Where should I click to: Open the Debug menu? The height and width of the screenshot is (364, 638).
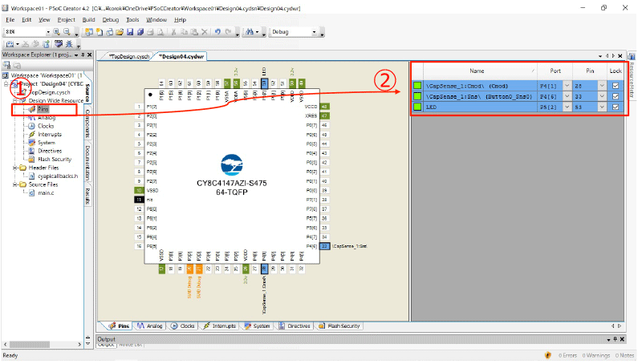tap(110, 19)
